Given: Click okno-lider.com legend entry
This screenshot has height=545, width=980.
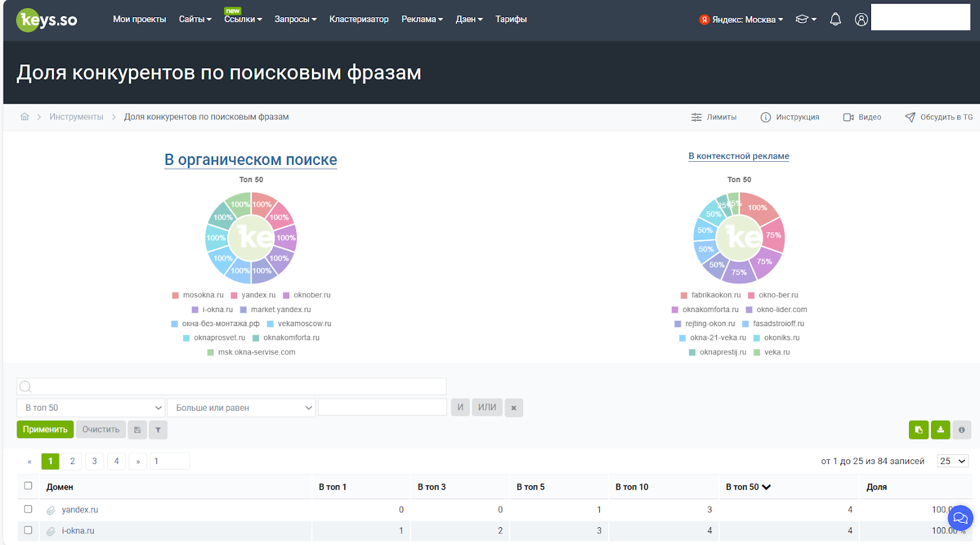Looking at the screenshot, I should (776, 310).
